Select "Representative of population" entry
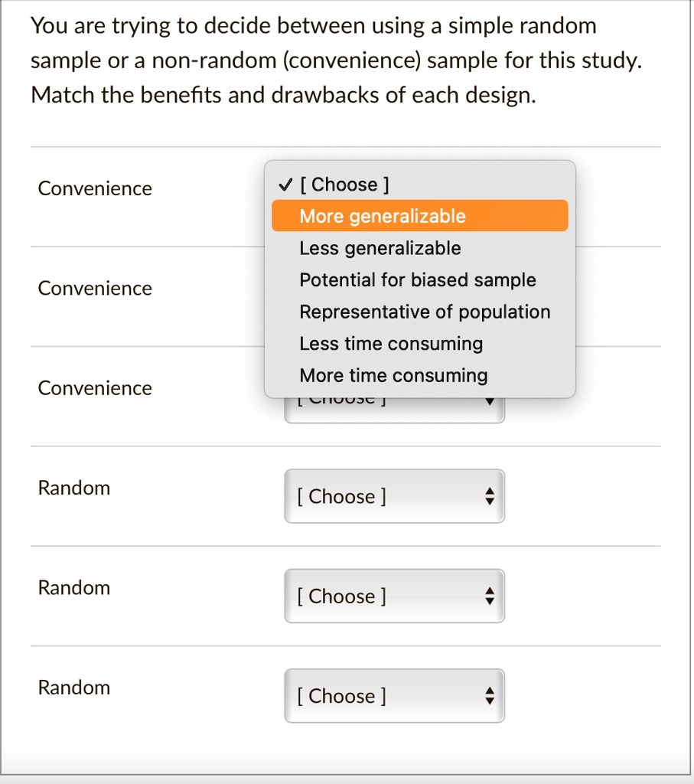 (x=425, y=312)
